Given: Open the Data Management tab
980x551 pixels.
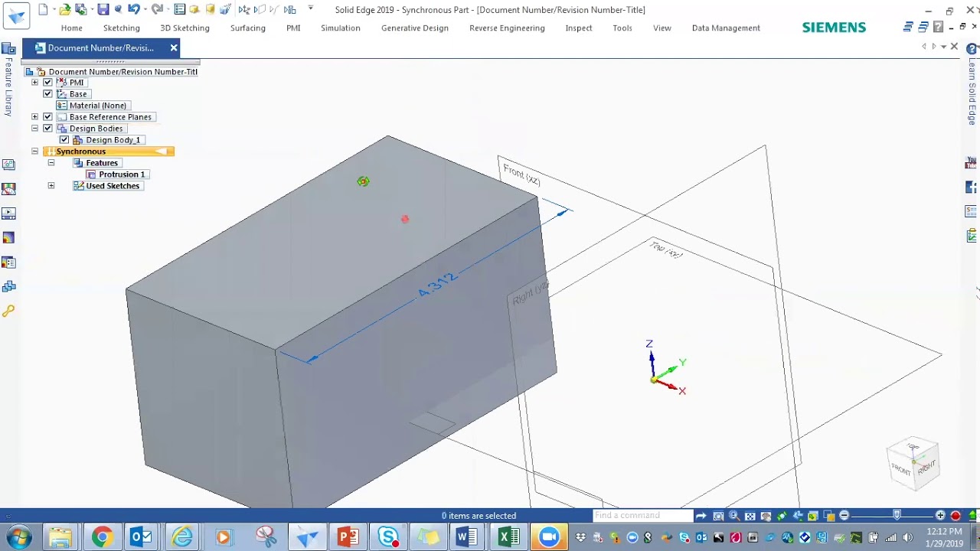Looking at the screenshot, I should pos(726,28).
